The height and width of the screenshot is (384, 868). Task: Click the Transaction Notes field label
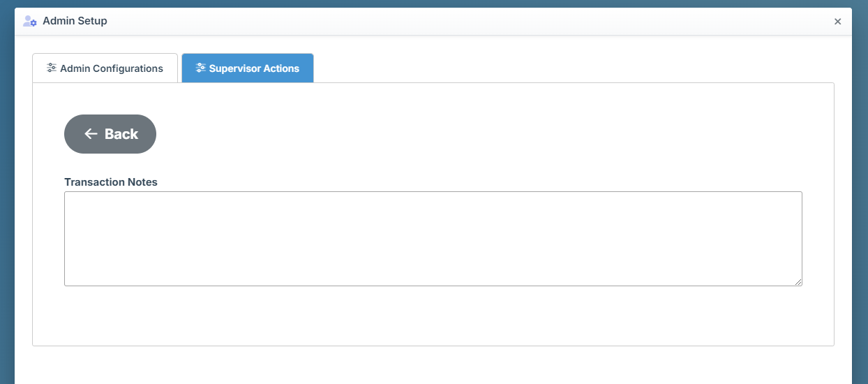coord(111,182)
